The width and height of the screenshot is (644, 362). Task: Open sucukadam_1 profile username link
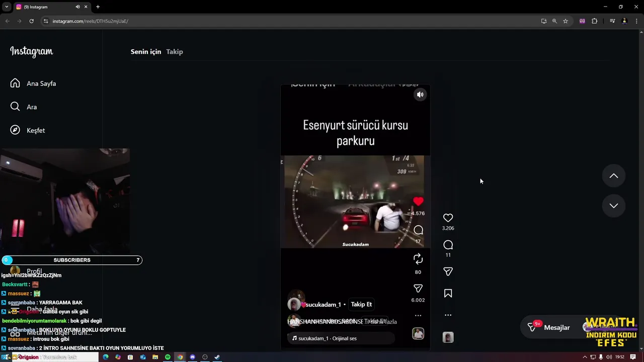(x=323, y=305)
